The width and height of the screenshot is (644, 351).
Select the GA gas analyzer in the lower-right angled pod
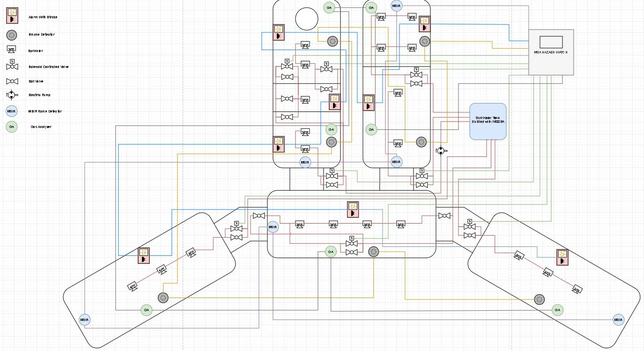[x=557, y=310]
